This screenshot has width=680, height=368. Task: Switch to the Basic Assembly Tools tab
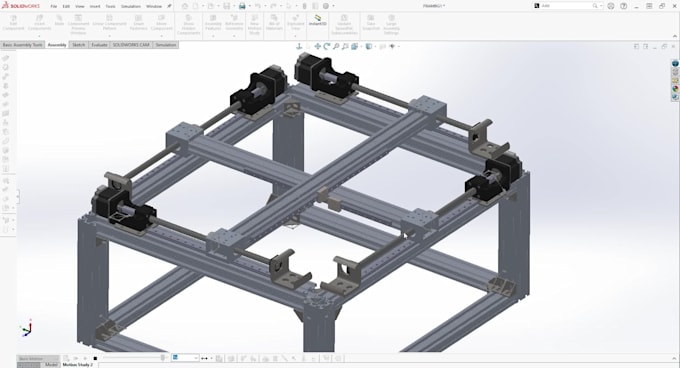click(23, 45)
